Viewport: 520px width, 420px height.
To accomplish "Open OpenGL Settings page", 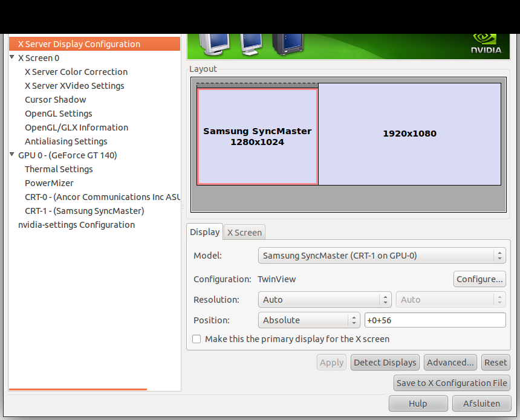I will [x=59, y=114].
